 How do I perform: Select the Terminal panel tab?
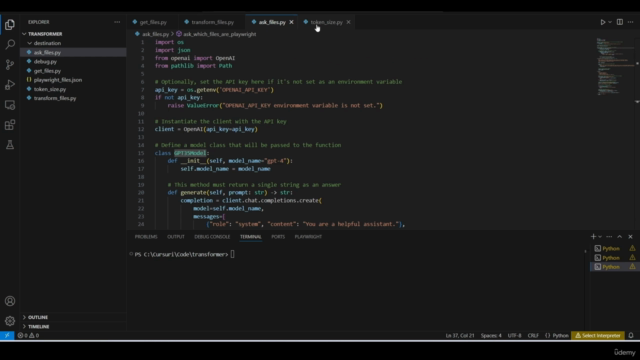pyautogui.click(x=251, y=237)
